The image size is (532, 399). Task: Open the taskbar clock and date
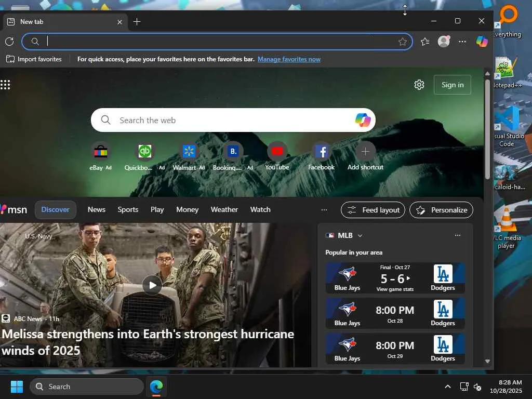click(x=506, y=387)
